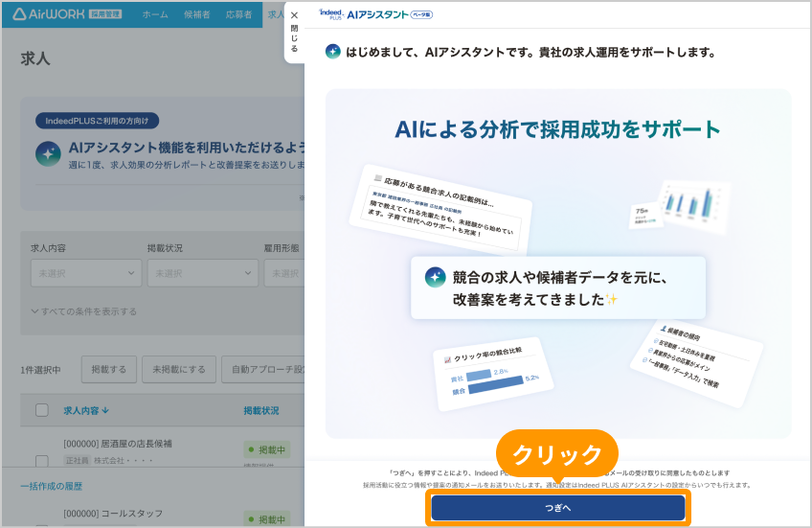
Task: Click the sparkle icon in the AIアシスタント機能 banner
Action: [48, 154]
